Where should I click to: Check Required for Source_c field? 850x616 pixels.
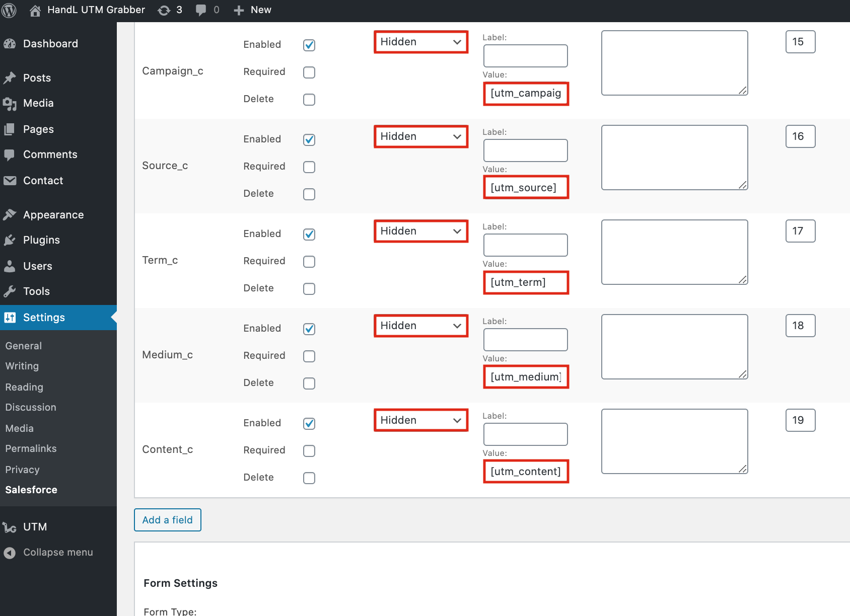[309, 167]
